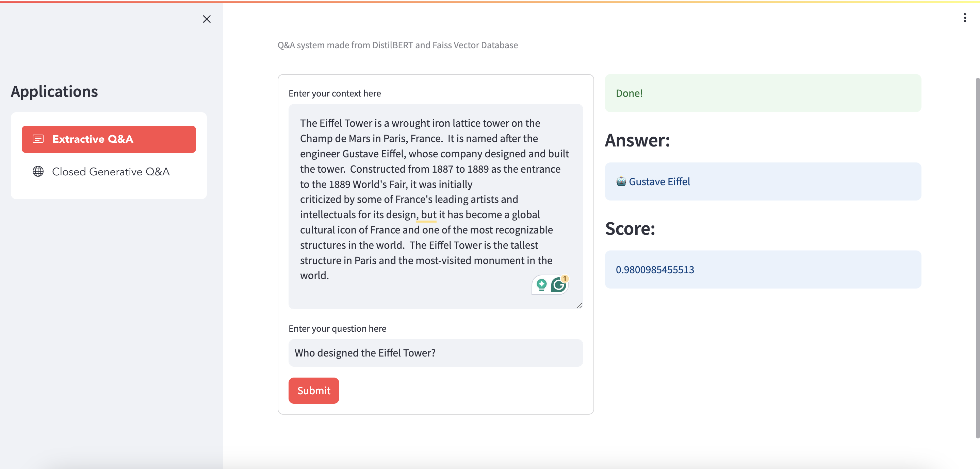Click the green lightbulb suggestion icon
The image size is (980, 469).
click(541, 285)
